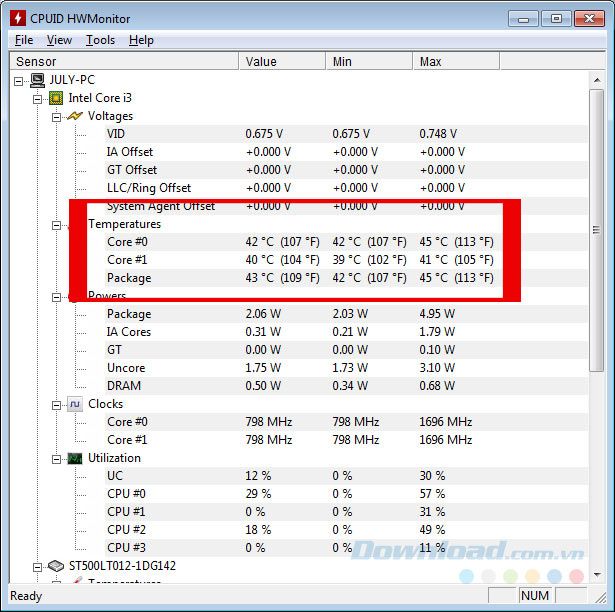Click the Voltages lightning icon
The image size is (615, 612).
pyautogui.click(x=75, y=116)
